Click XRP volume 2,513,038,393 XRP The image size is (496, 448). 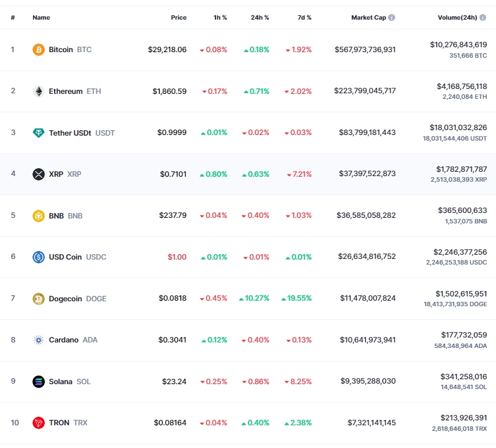(x=459, y=180)
